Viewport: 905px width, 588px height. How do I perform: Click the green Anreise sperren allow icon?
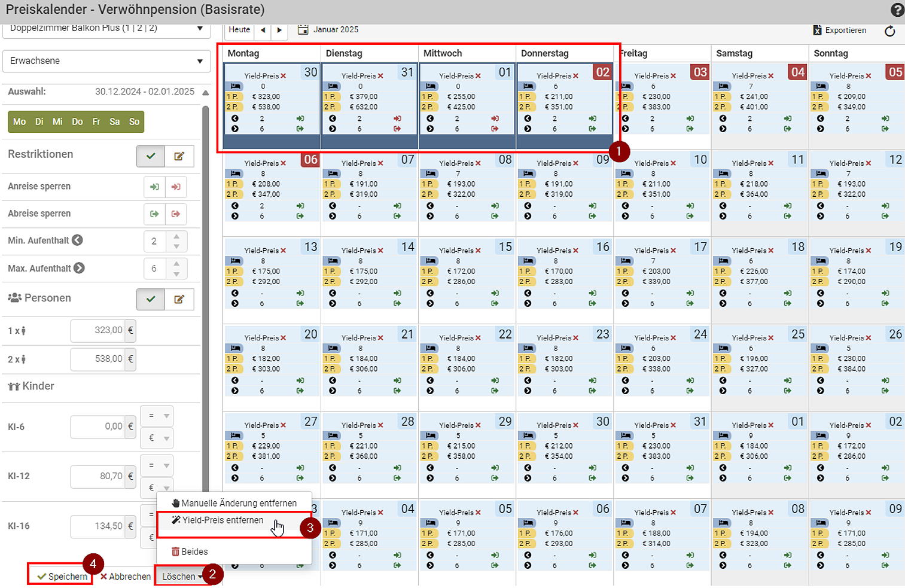(x=154, y=187)
